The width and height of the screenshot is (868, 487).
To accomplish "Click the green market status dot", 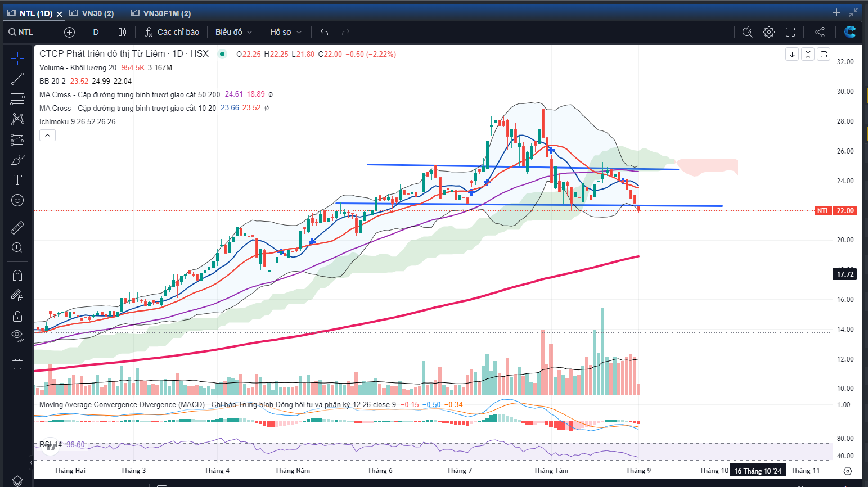I will [x=222, y=54].
